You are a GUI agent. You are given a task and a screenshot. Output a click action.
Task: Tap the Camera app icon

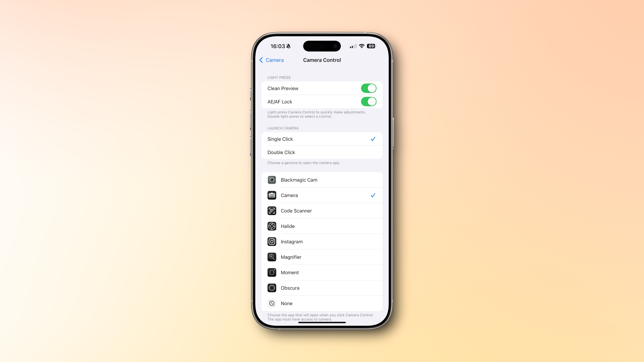[x=272, y=195]
